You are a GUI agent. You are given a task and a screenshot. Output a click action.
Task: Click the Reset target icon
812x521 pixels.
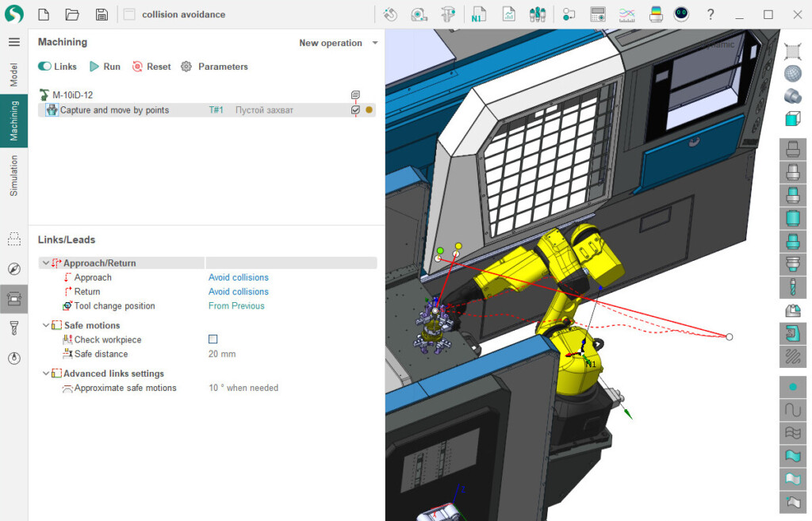click(138, 67)
